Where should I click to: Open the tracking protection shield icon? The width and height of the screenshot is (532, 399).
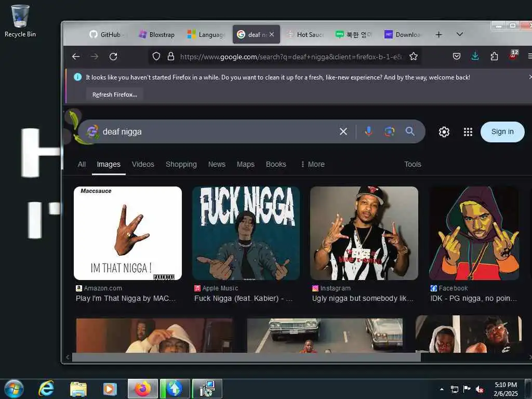(x=156, y=56)
